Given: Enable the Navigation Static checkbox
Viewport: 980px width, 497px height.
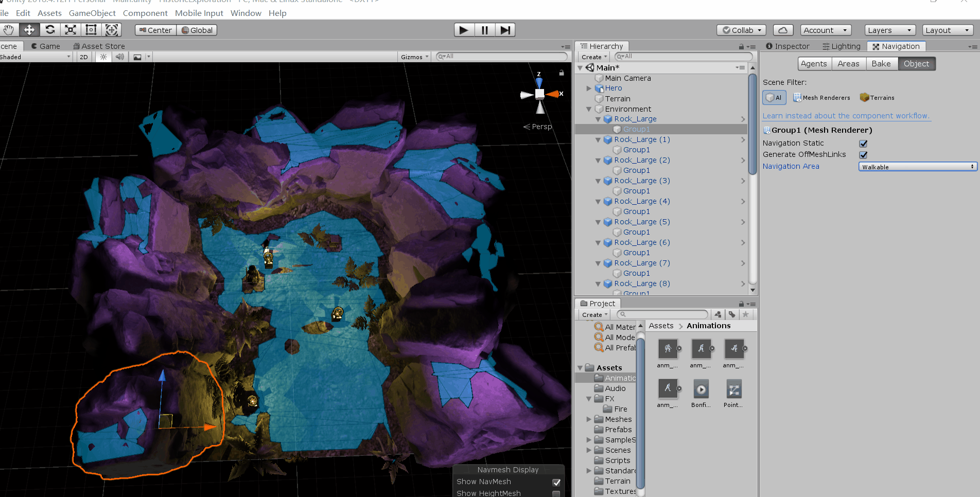Looking at the screenshot, I should coord(863,144).
